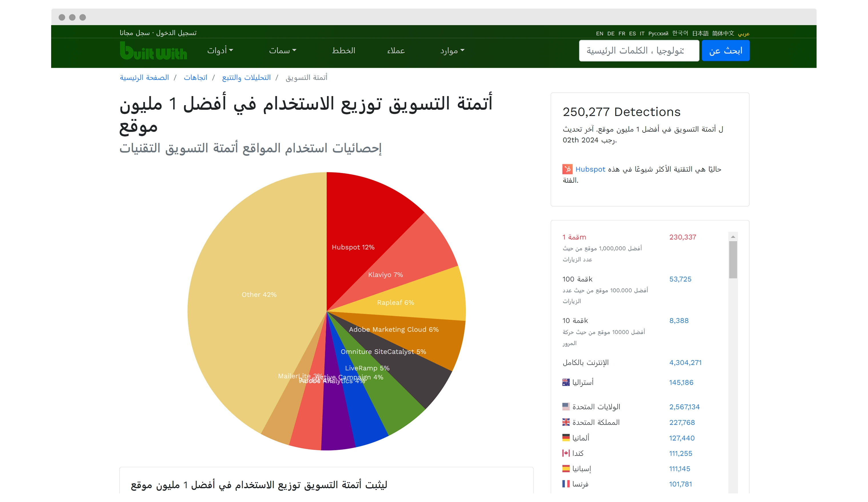The width and height of the screenshot is (868, 502).
Task: Open the Hubspot technology link
Action: [x=590, y=169]
